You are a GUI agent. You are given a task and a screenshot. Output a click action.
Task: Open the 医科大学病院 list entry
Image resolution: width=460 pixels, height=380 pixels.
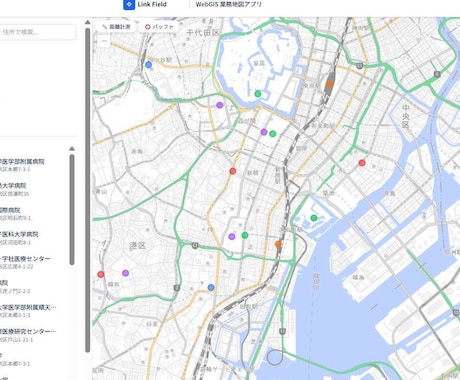pos(33,238)
